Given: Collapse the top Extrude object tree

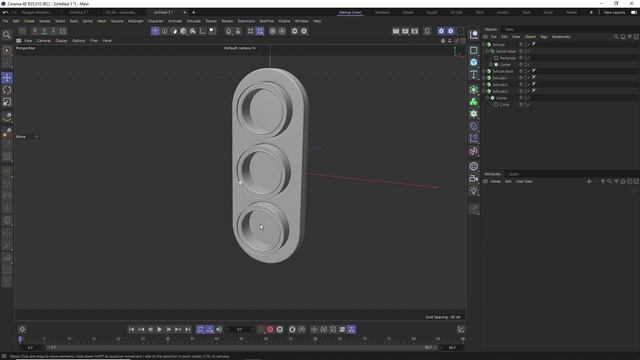Looking at the screenshot, I should pos(484,44).
